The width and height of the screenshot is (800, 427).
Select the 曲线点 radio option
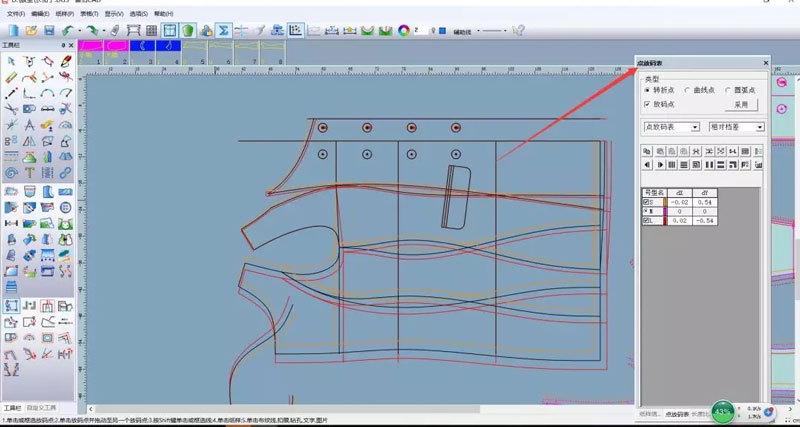687,90
